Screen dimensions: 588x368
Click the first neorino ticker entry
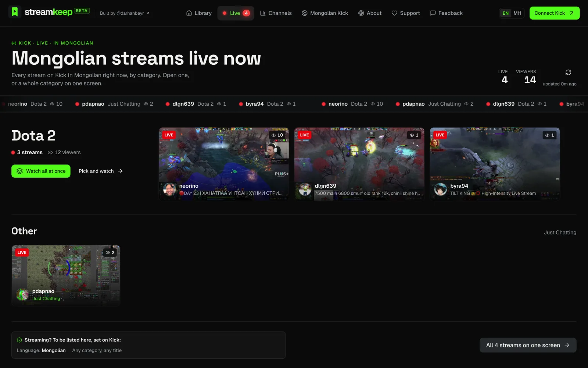pos(33,104)
